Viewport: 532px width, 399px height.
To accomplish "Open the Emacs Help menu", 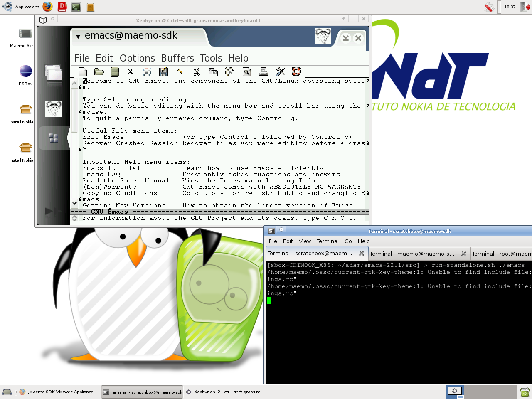I will 238,58.
